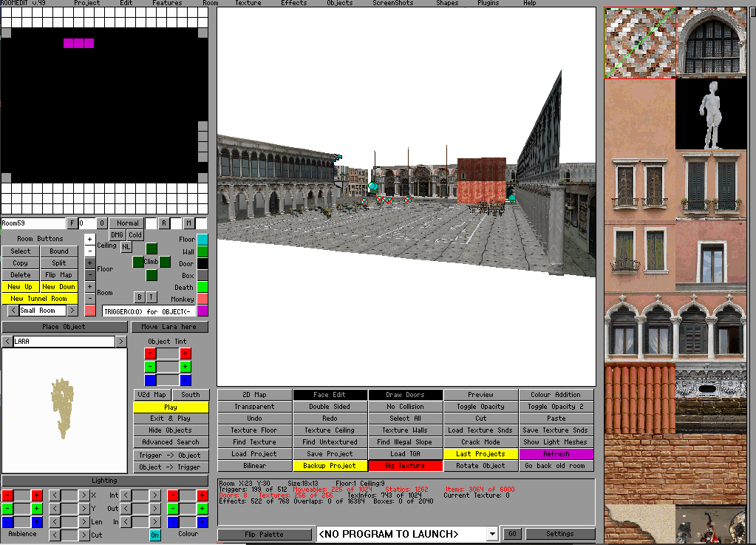
Task: Click the Floor minus button
Action: coord(89,274)
